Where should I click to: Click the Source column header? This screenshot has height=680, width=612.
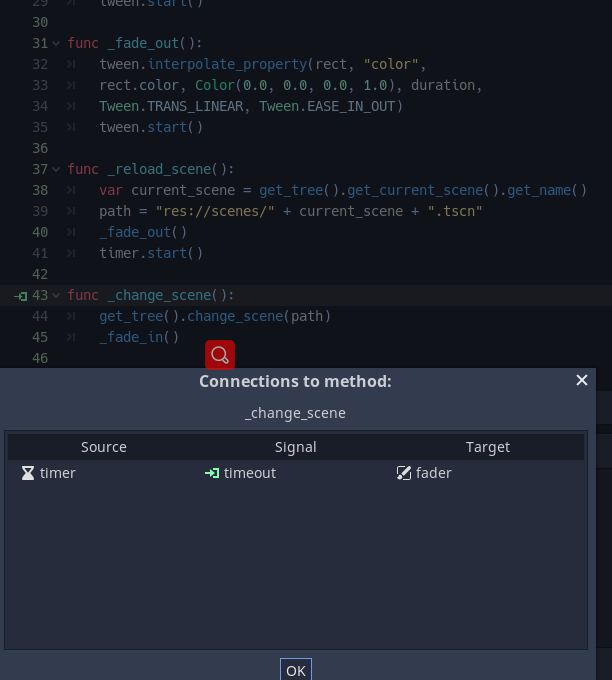(x=104, y=447)
